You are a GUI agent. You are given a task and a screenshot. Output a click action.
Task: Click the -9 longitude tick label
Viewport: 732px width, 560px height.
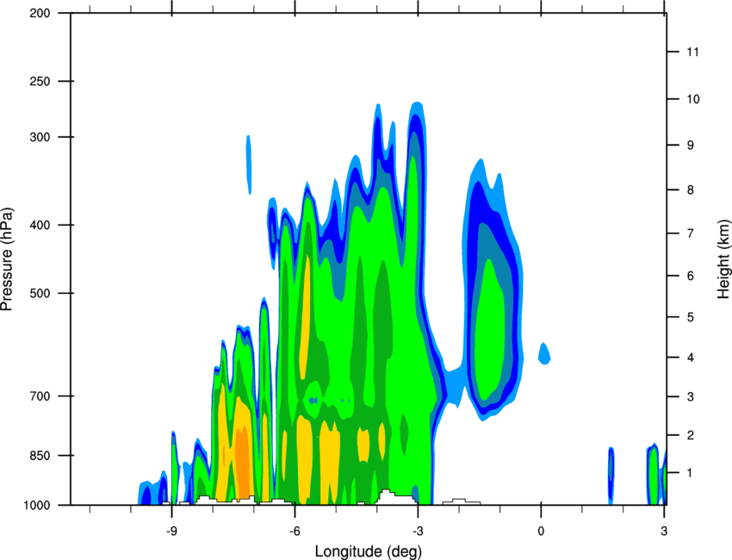point(171,531)
